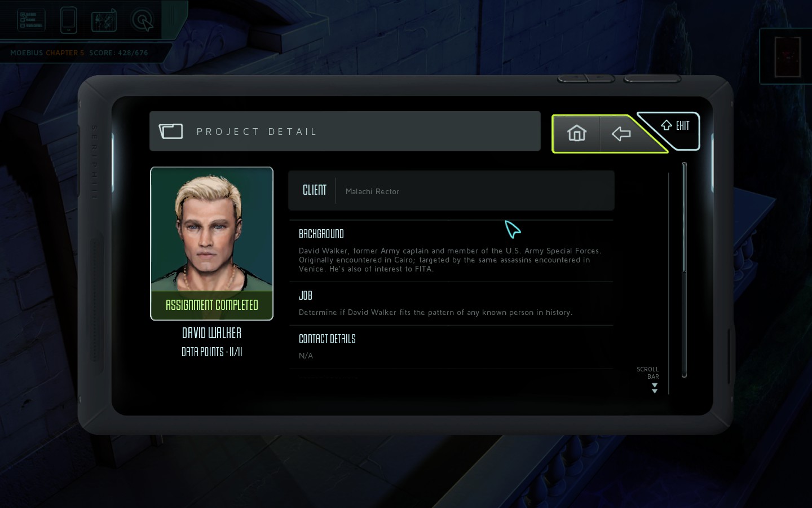Image resolution: width=812 pixels, height=508 pixels.
Task: Select the Contact Details section
Action: point(451,347)
